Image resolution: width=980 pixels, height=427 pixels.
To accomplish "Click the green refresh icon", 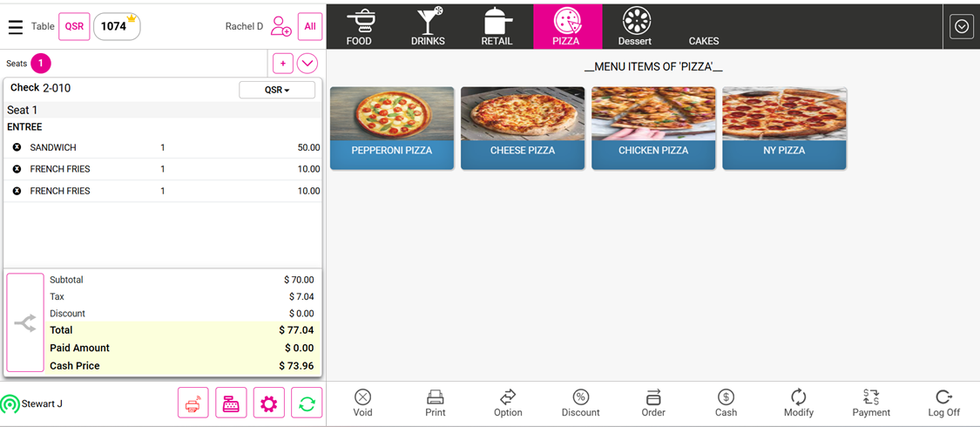I will click(x=307, y=403).
